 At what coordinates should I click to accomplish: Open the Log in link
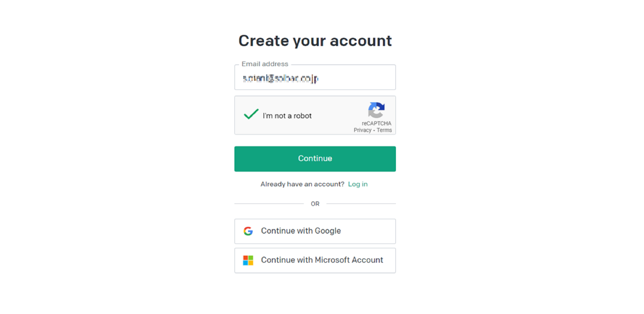(358, 184)
